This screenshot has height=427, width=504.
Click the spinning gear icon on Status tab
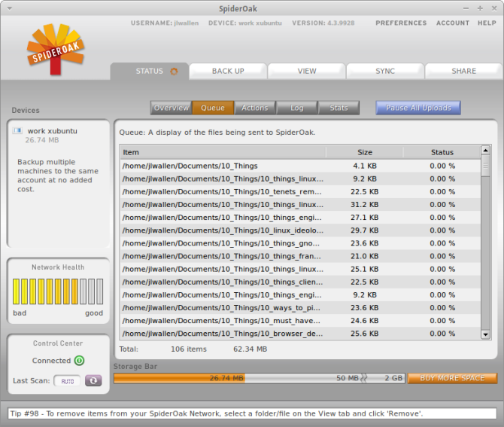[174, 71]
